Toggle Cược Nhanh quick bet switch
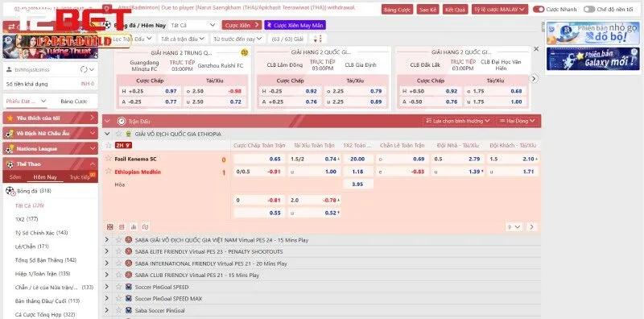The height and width of the screenshot is (319, 644). click(538, 9)
